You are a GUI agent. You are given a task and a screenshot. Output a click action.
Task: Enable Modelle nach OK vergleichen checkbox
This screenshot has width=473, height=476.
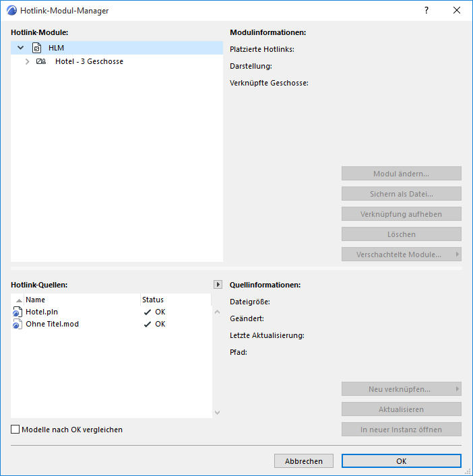pos(15,430)
